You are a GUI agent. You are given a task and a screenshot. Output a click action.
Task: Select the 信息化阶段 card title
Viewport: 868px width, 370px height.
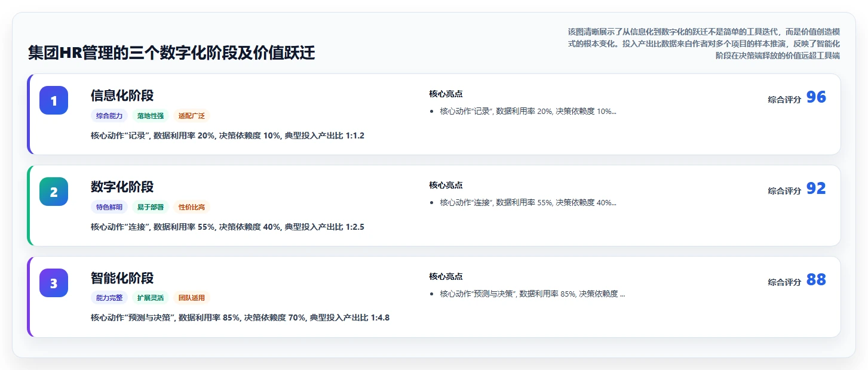122,95
